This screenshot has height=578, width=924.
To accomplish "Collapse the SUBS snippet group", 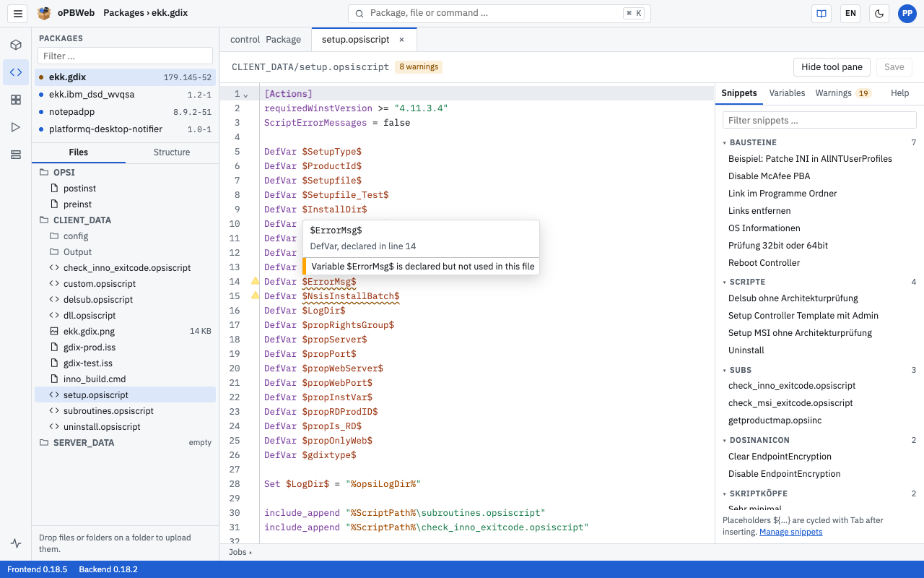I will 819,370.
